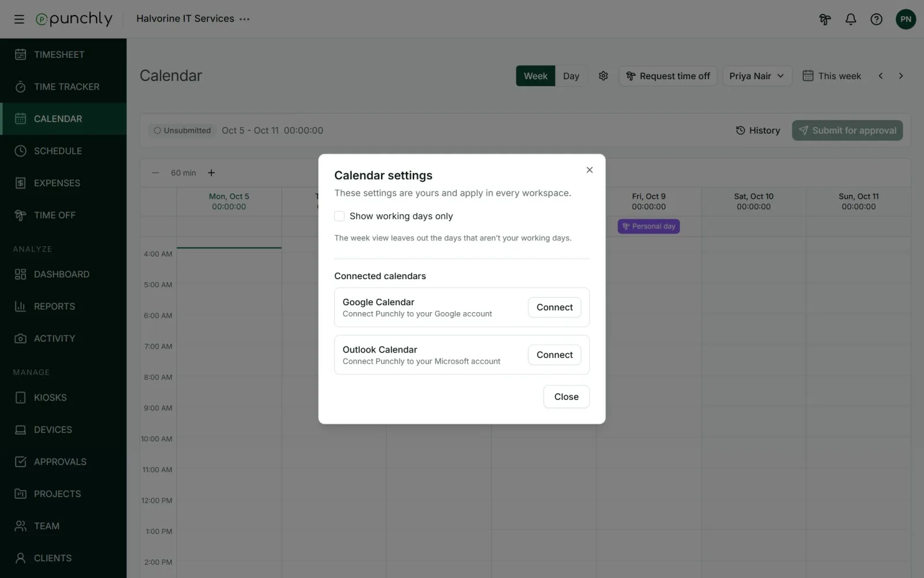Switch to Day view tab
Image resolution: width=924 pixels, height=578 pixels.
pyautogui.click(x=571, y=76)
